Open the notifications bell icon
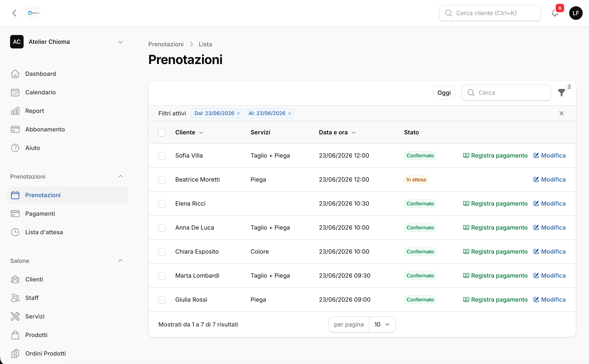The height and width of the screenshot is (364, 589). coord(555,13)
